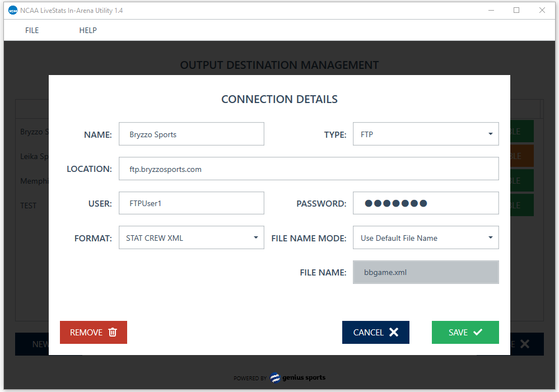Open the FILE menu
The image size is (559, 392).
click(32, 30)
